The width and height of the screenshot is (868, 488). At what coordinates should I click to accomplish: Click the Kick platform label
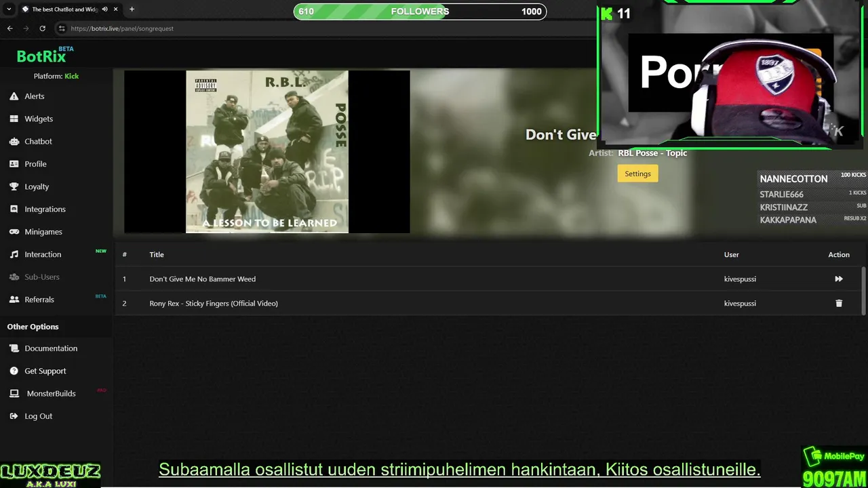point(71,76)
